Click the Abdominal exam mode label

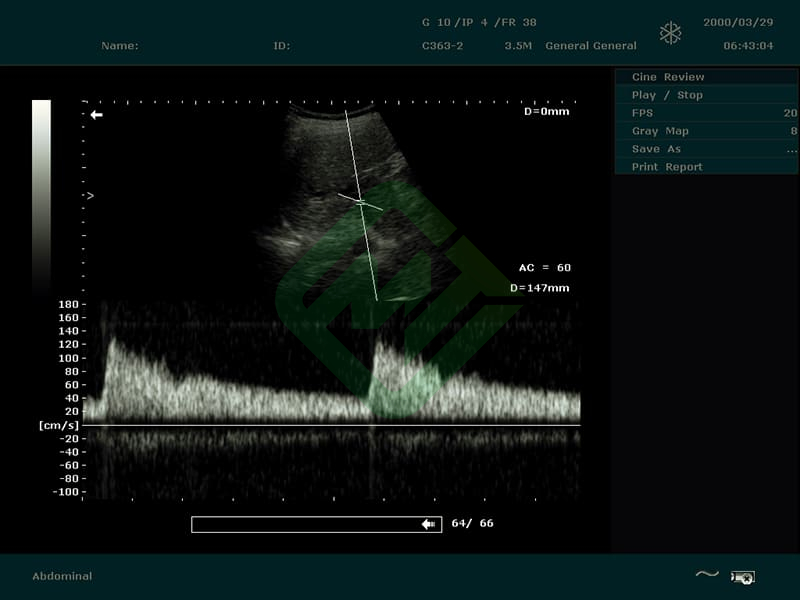click(62, 576)
